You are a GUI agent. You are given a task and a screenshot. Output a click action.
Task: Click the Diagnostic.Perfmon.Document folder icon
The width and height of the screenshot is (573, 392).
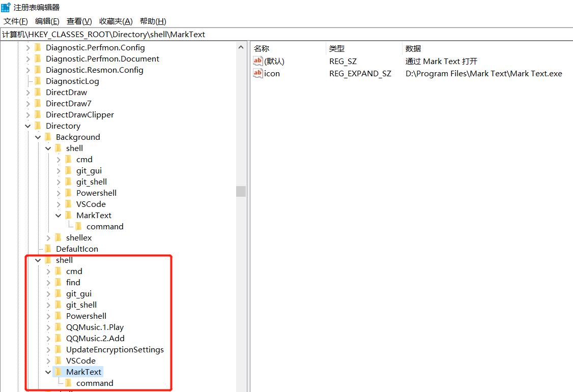[x=38, y=59]
